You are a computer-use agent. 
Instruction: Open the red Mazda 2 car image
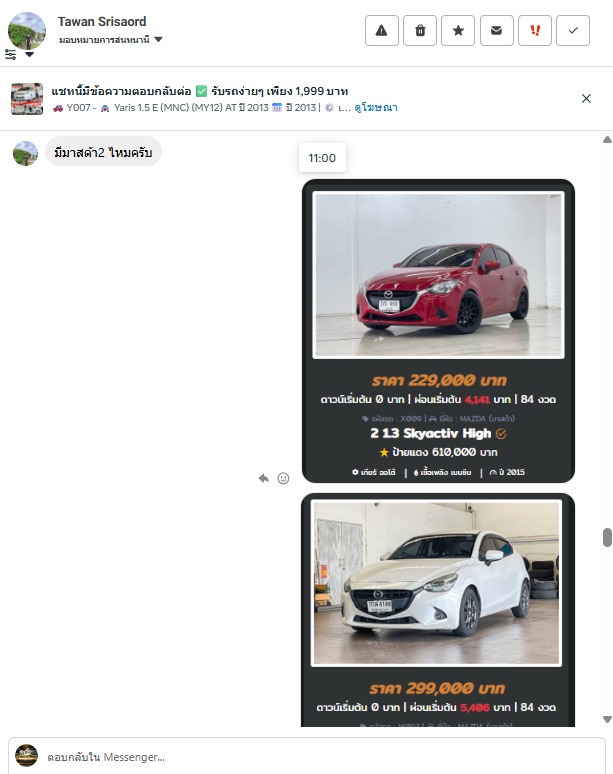click(x=438, y=274)
